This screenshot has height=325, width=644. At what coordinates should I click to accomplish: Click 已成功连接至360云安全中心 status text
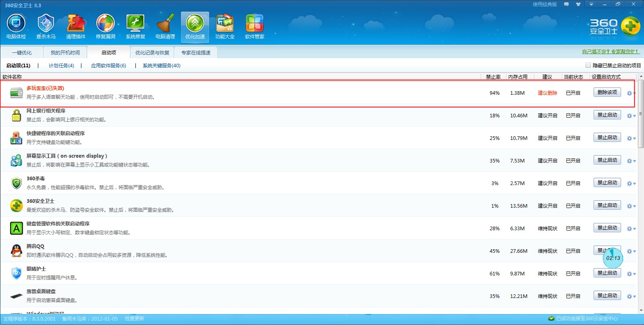coord(587,319)
